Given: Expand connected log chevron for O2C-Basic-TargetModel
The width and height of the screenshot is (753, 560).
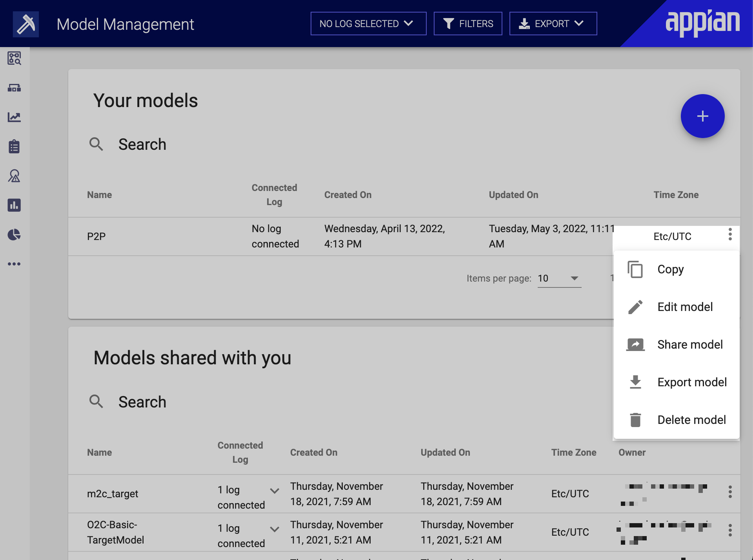Looking at the screenshot, I should pos(275,529).
